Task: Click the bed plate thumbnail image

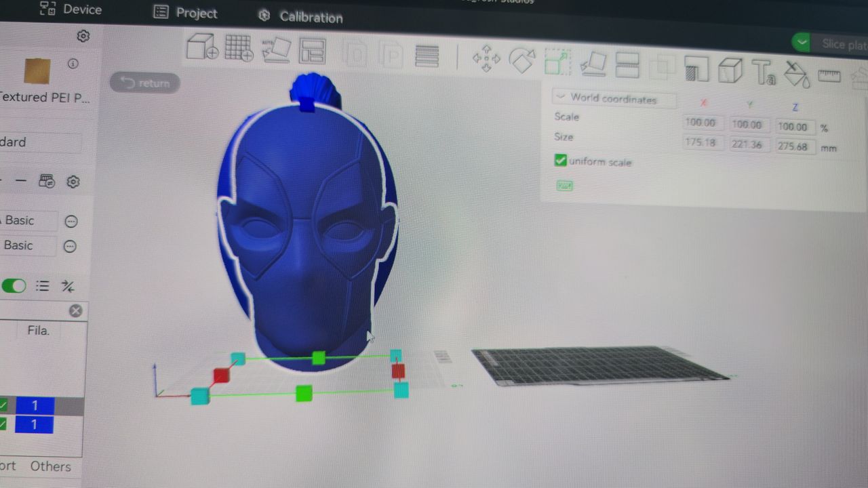Action: click(x=37, y=71)
